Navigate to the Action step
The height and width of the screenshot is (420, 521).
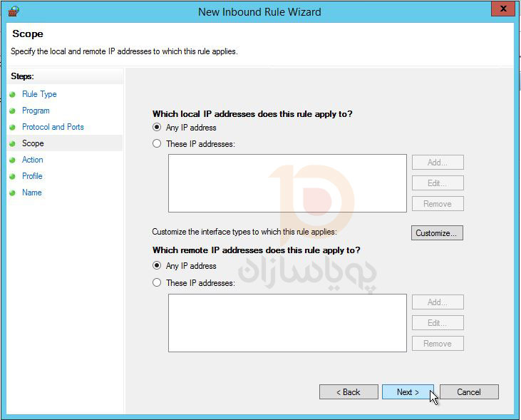tap(33, 160)
